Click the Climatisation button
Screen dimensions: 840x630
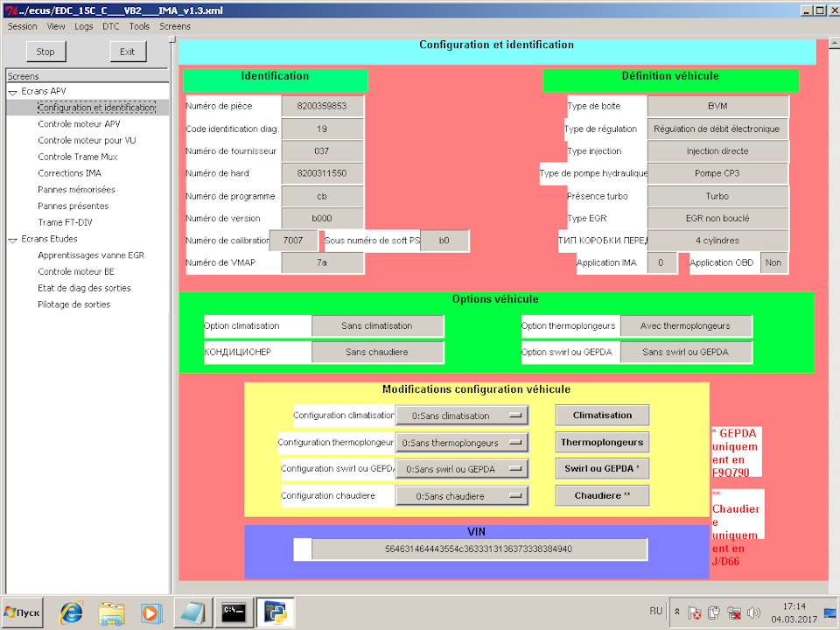pyautogui.click(x=602, y=415)
